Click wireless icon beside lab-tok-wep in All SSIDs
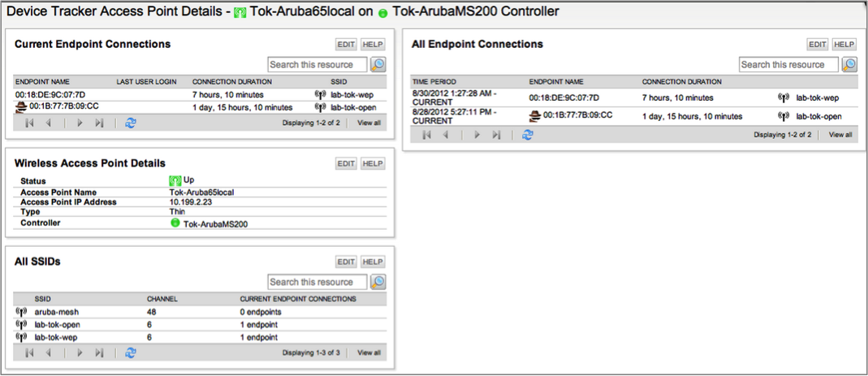 point(22,337)
